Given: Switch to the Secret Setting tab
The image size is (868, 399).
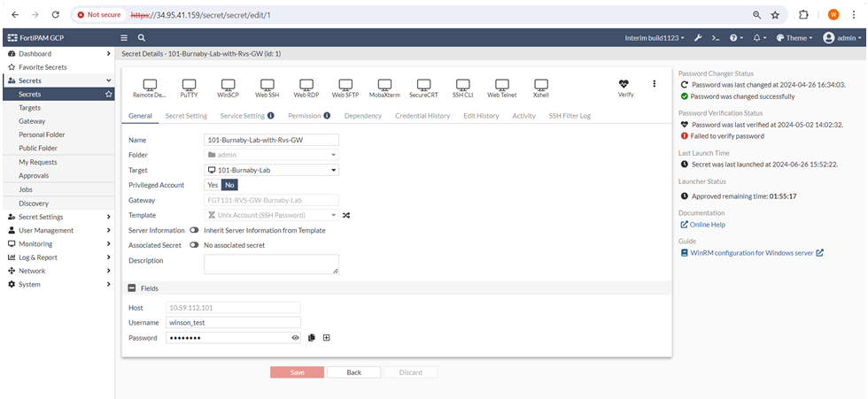Looking at the screenshot, I should (x=186, y=116).
